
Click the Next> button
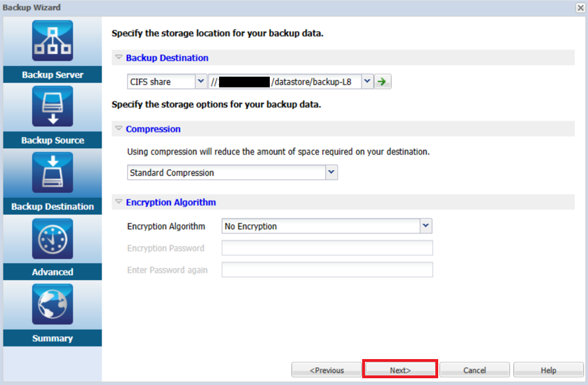click(400, 370)
